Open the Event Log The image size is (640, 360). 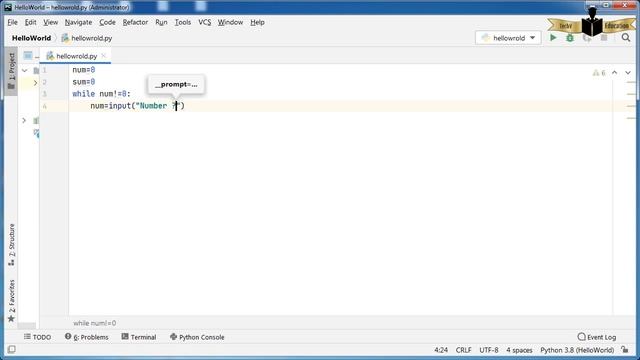point(597,337)
